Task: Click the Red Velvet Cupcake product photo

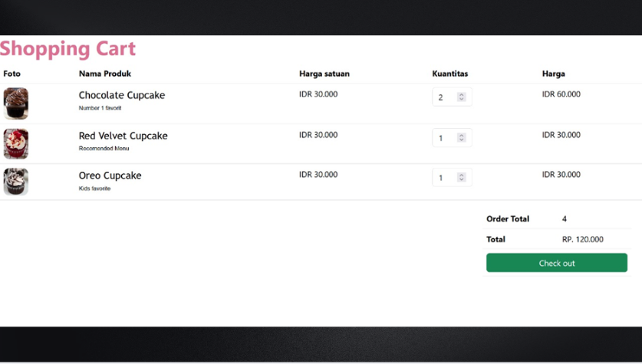Action: click(x=16, y=143)
